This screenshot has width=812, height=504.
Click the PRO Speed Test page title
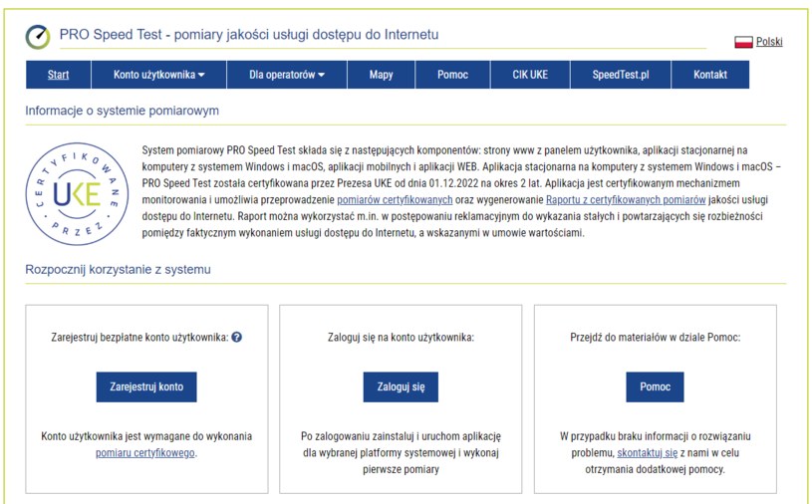tap(249, 34)
